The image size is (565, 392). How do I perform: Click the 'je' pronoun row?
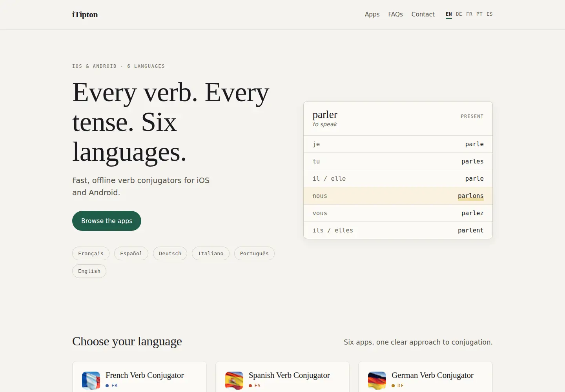398,144
